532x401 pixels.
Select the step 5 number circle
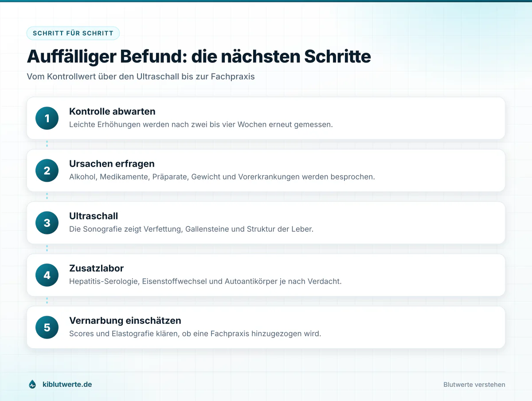click(x=47, y=327)
